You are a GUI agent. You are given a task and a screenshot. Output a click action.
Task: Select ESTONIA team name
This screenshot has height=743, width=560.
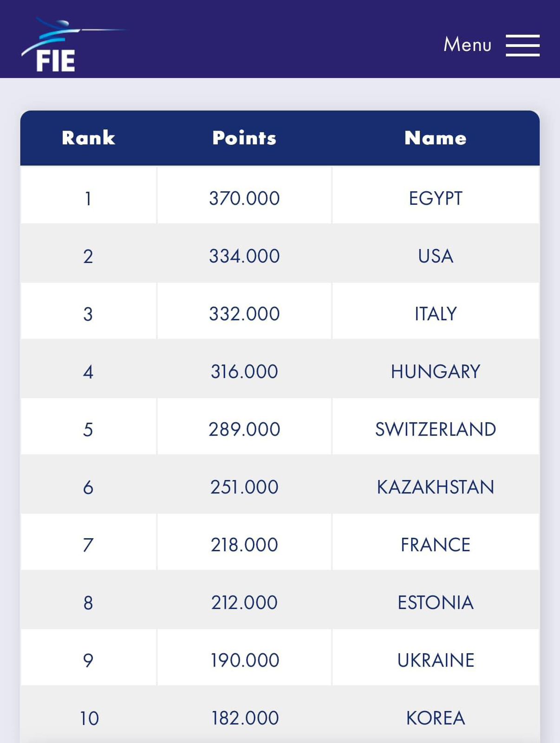[x=435, y=603]
